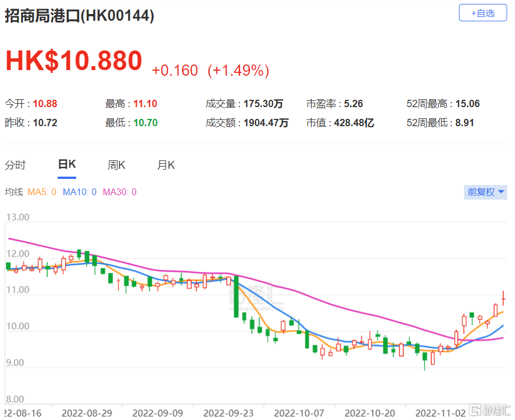Click 今开 value 10.88

pos(45,104)
